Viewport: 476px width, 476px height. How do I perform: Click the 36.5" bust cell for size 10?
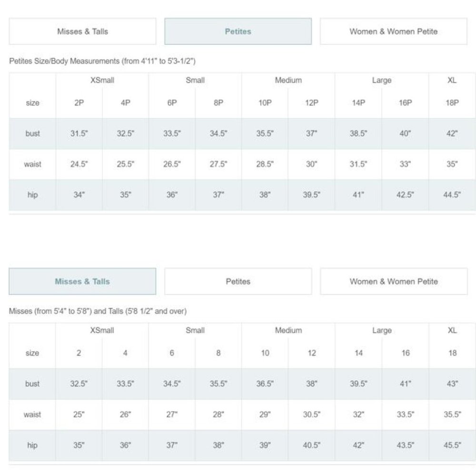click(x=265, y=384)
